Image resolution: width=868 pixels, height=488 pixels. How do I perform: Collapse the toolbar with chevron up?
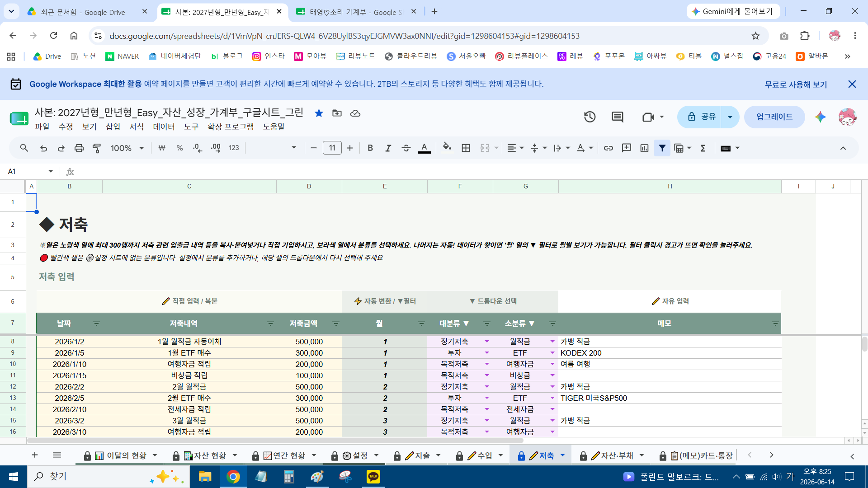[x=843, y=148]
